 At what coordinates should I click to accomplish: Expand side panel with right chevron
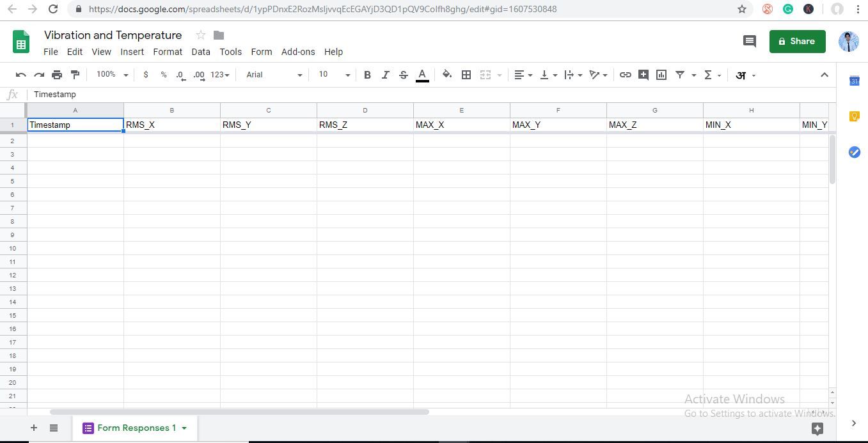click(854, 423)
